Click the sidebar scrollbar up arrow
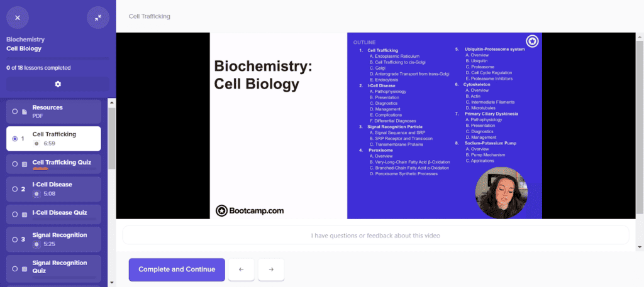The height and width of the screenshot is (287, 644). click(111, 102)
